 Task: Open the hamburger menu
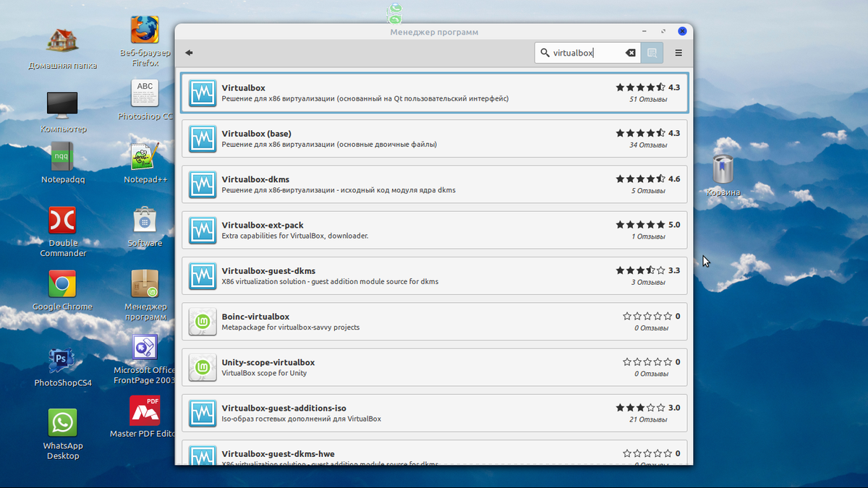[x=678, y=53]
